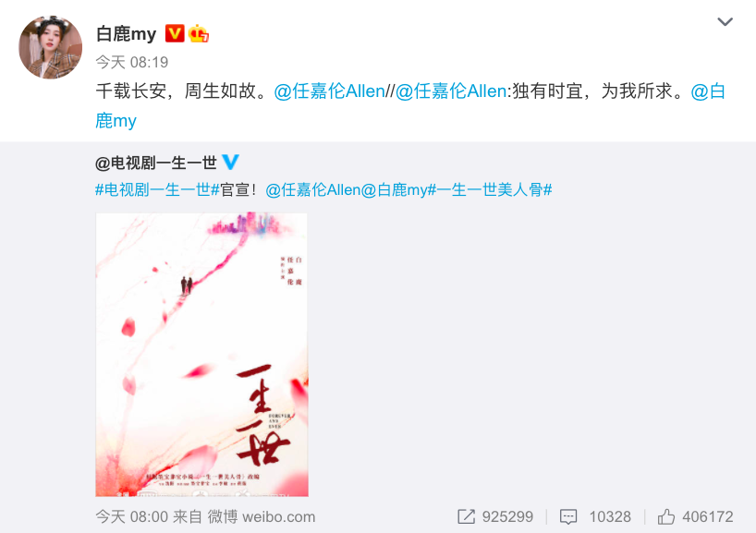Click the blue V verification badge
This screenshot has width=756, height=533.
point(230,162)
